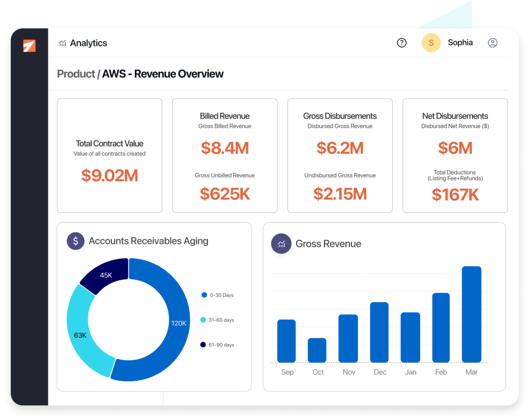This screenshot has width=529, height=420.
Task: Click the Billed Revenue card title
Action: coord(225,116)
